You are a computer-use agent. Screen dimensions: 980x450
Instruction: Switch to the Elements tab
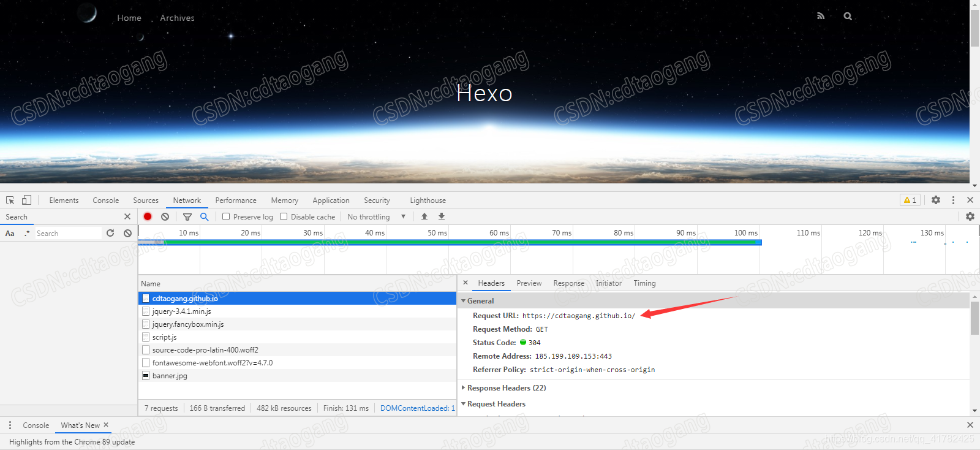(64, 200)
